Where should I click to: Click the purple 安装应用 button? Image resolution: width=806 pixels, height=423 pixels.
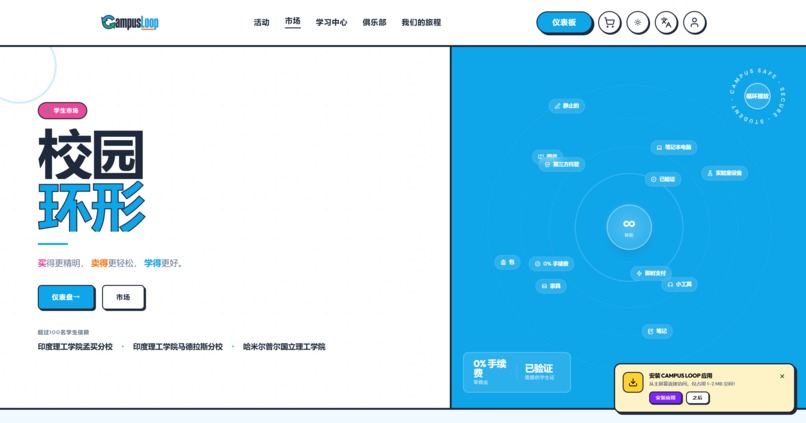tap(665, 398)
